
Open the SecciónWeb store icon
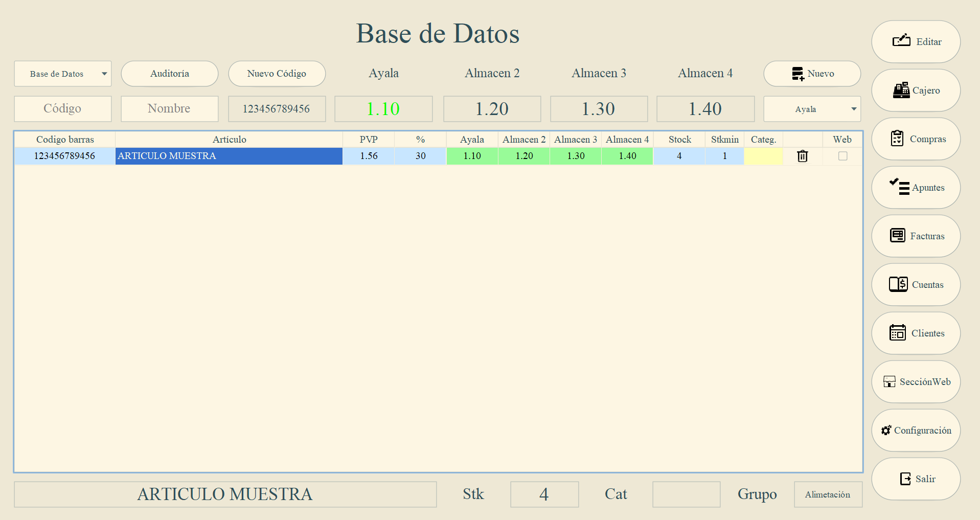point(890,381)
